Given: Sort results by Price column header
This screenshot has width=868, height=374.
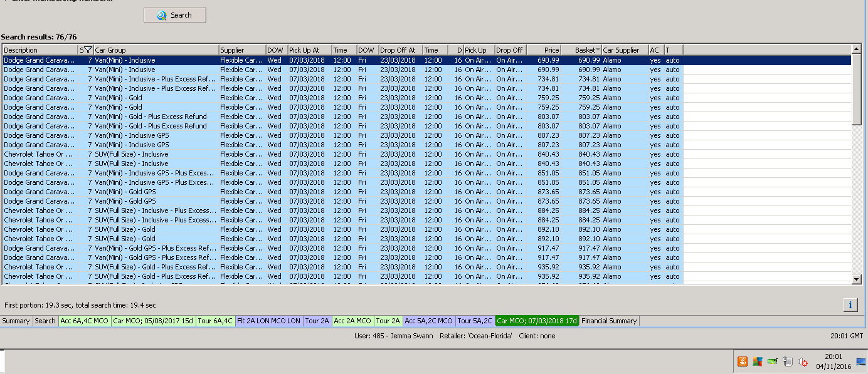Looking at the screenshot, I should pyautogui.click(x=544, y=50).
